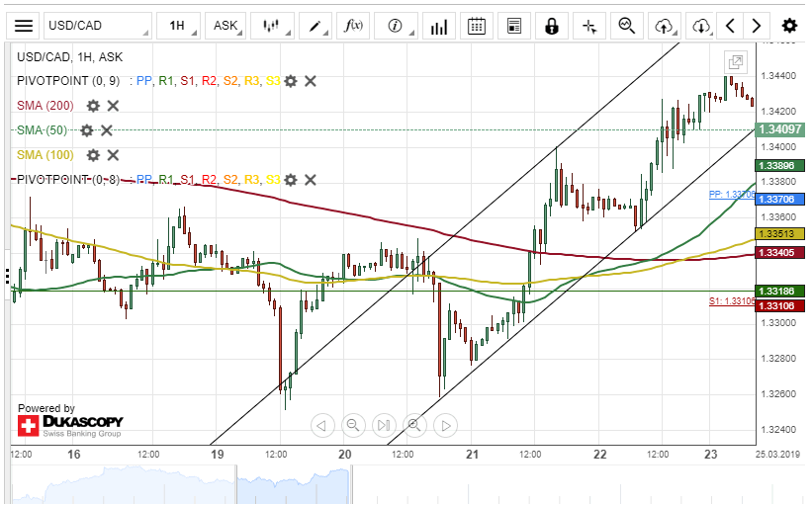The image size is (812, 505).
Task: Click the current price tag 1.34097
Action: pyautogui.click(x=780, y=129)
